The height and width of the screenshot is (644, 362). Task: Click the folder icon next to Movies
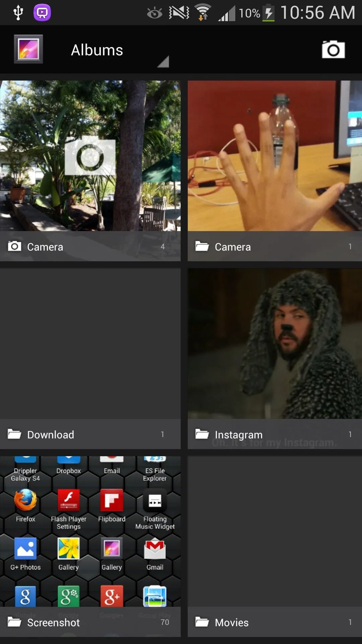tap(202, 622)
